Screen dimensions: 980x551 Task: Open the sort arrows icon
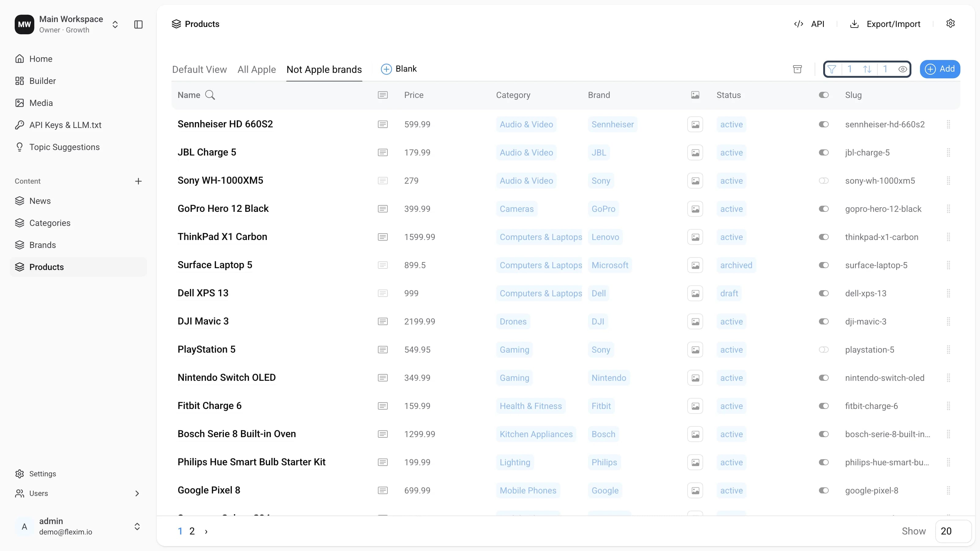pos(867,69)
